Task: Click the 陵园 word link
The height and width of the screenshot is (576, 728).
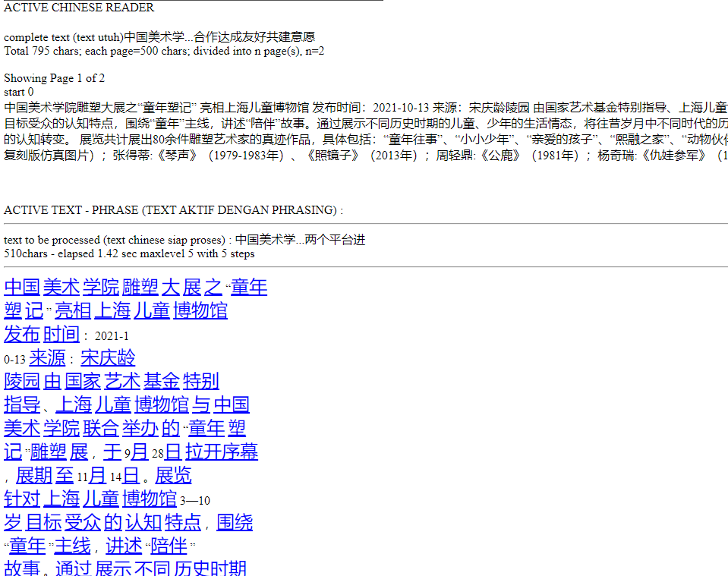Action: 22,381
